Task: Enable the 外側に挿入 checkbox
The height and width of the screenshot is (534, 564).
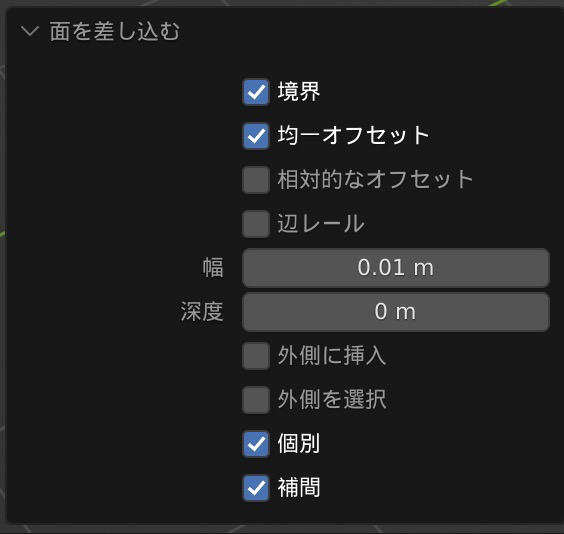Action: pos(256,356)
